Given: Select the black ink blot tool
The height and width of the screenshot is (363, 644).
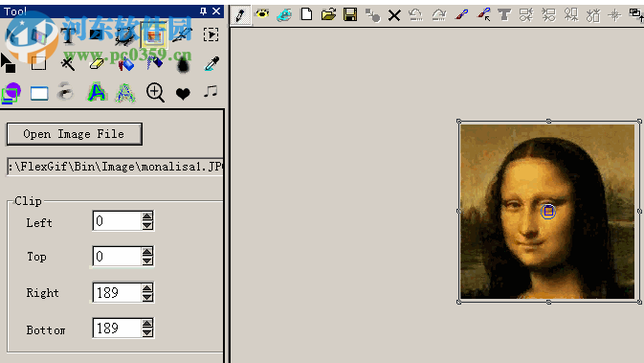Looking at the screenshot, I should click(183, 64).
